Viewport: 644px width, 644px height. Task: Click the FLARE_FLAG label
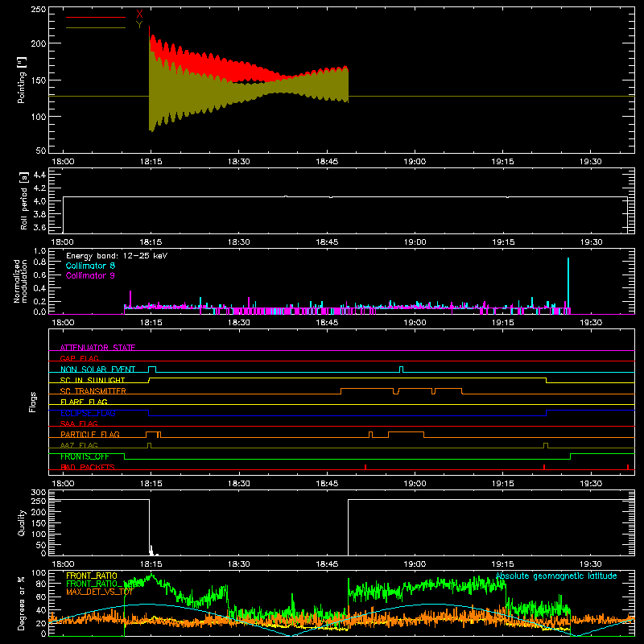(84, 402)
